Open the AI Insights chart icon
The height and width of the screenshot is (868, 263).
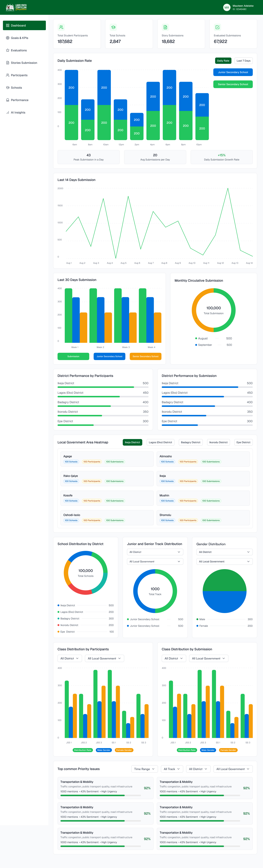tap(7, 113)
